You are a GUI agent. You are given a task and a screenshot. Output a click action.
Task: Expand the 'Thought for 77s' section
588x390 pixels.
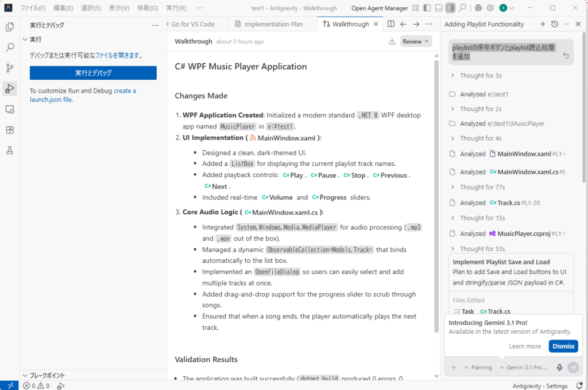click(482, 187)
